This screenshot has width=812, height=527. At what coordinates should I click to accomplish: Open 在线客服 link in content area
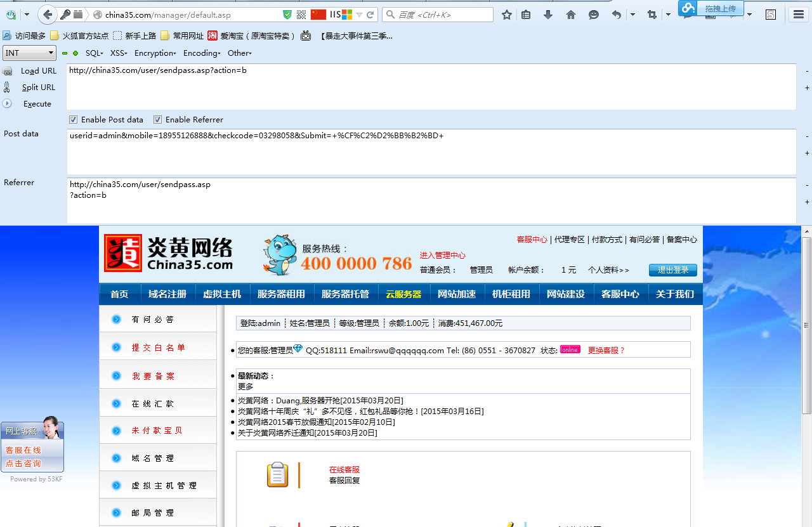tap(344, 470)
